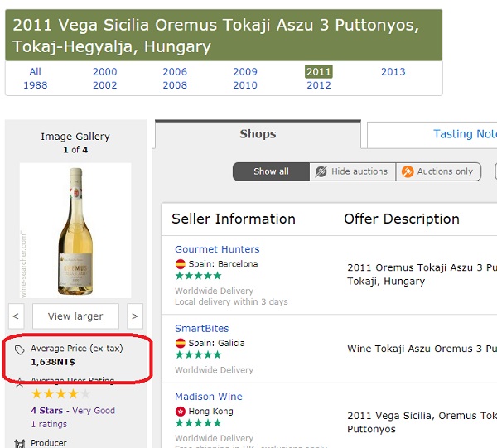Image resolution: width=497 pixels, height=448 pixels.
Task: Click the View larger button
Action: tap(75, 316)
